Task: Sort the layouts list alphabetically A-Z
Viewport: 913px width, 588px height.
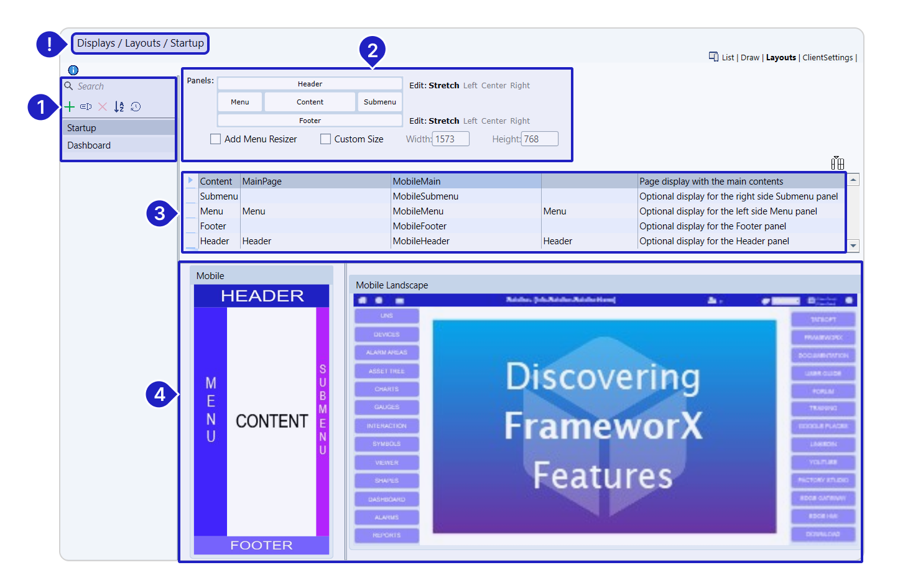Action: click(119, 107)
